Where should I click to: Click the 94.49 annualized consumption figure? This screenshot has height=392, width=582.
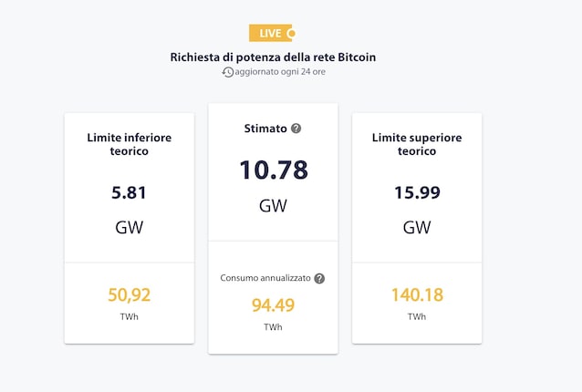(x=273, y=305)
